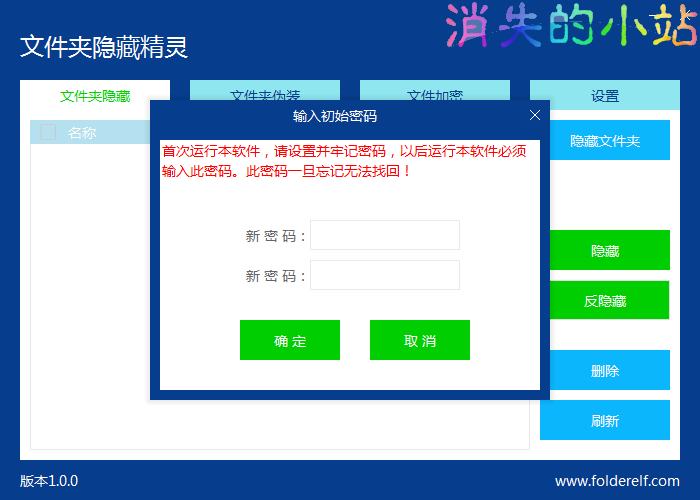This screenshot has height=500, width=700.
Task: Click the 文件夹隐藏精灵 app title
Action: (x=104, y=47)
